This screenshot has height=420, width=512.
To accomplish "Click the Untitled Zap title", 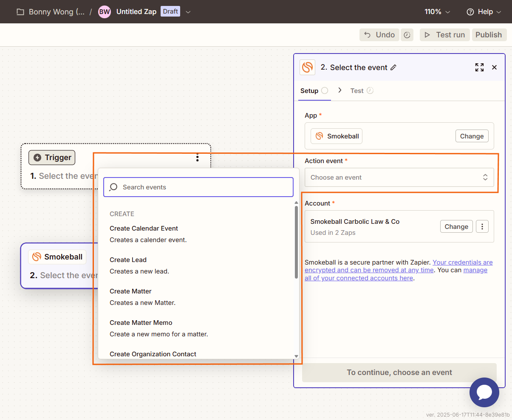I will click(x=136, y=12).
